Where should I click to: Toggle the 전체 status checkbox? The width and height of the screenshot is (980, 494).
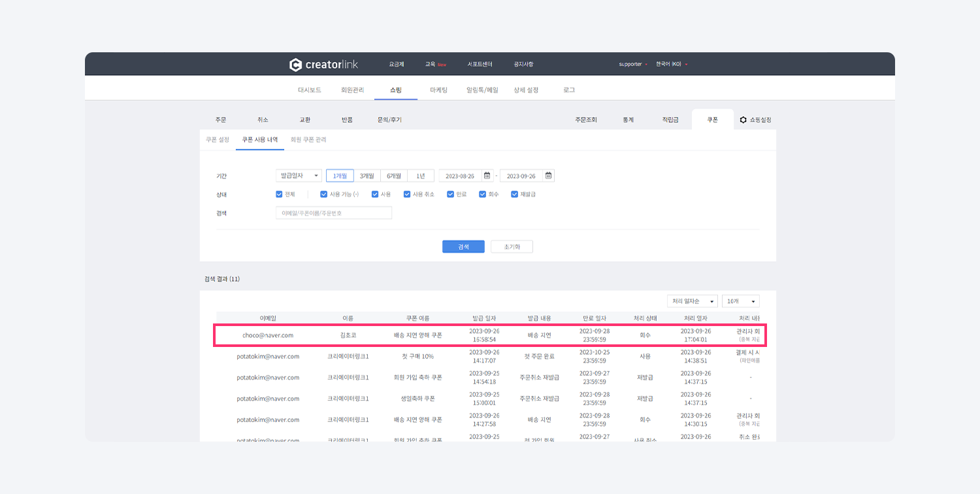pos(280,194)
